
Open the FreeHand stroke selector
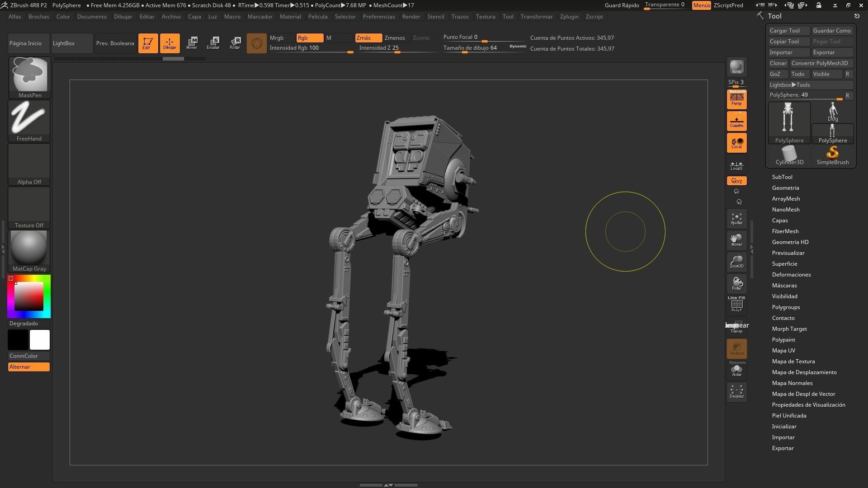(29, 121)
